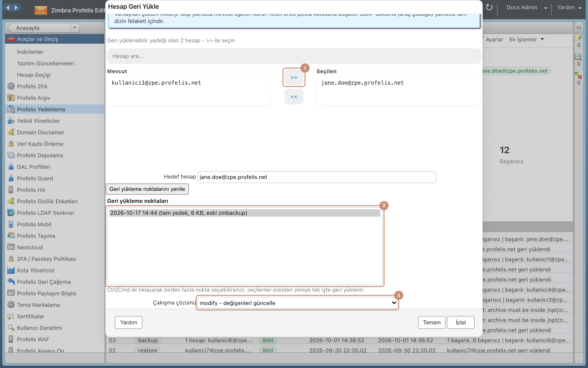Click the Araçlar ve Geçiş header
This screenshot has width=588, height=368.
click(55, 39)
